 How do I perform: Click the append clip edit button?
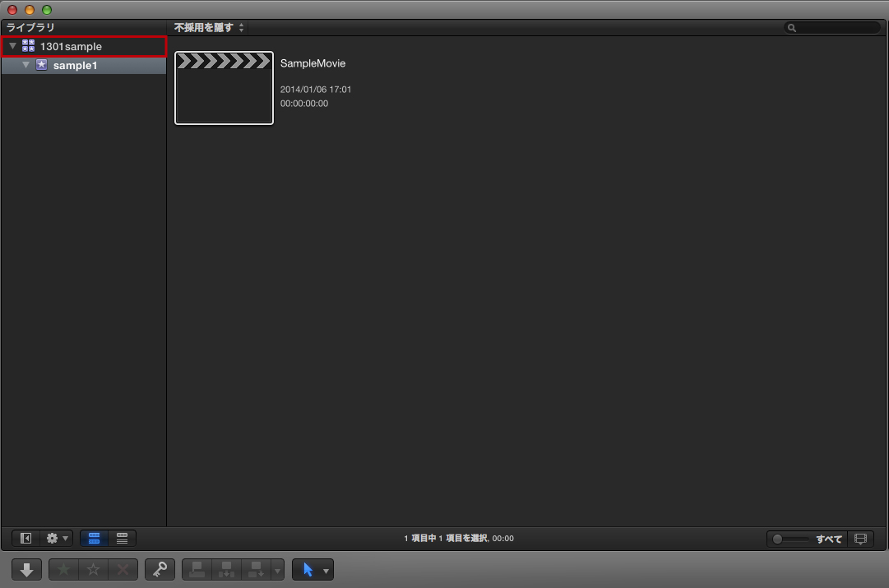click(255, 569)
